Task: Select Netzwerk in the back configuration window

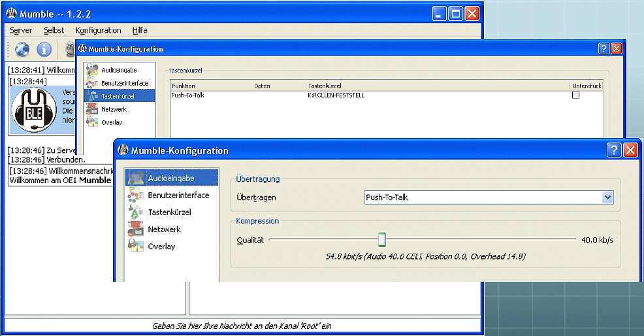Action: click(x=120, y=109)
